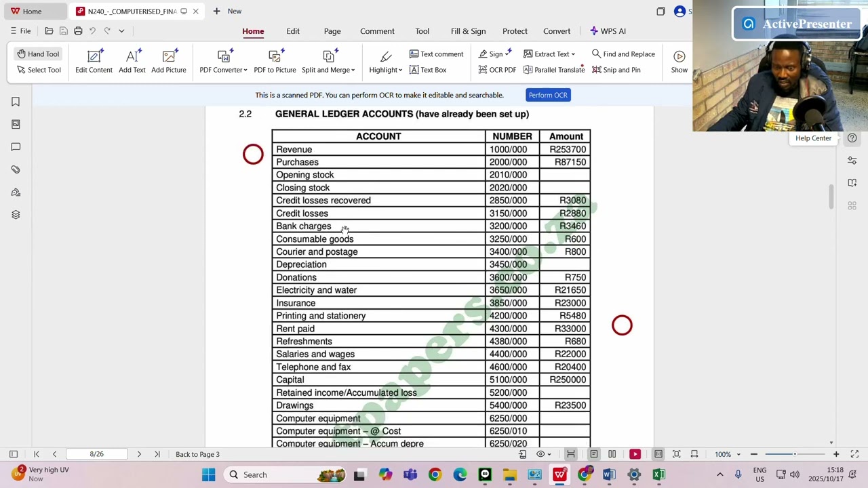
Task: Click the Text comment tool
Action: point(436,54)
